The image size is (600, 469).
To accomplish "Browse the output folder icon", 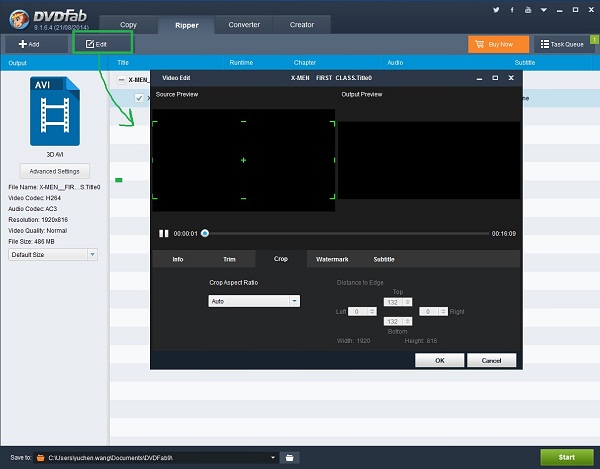I will coord(290,458).
